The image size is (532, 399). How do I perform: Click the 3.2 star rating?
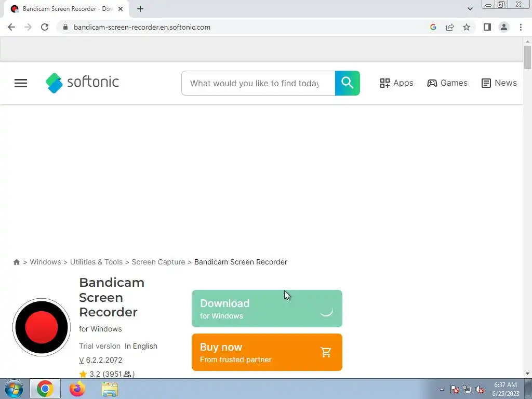coord(107,374)
